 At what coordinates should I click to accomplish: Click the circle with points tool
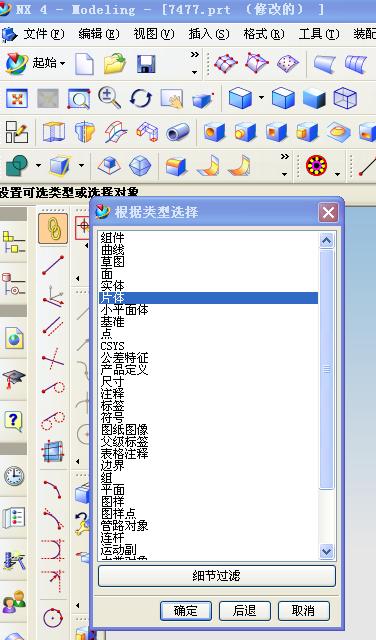pos(53,618)
